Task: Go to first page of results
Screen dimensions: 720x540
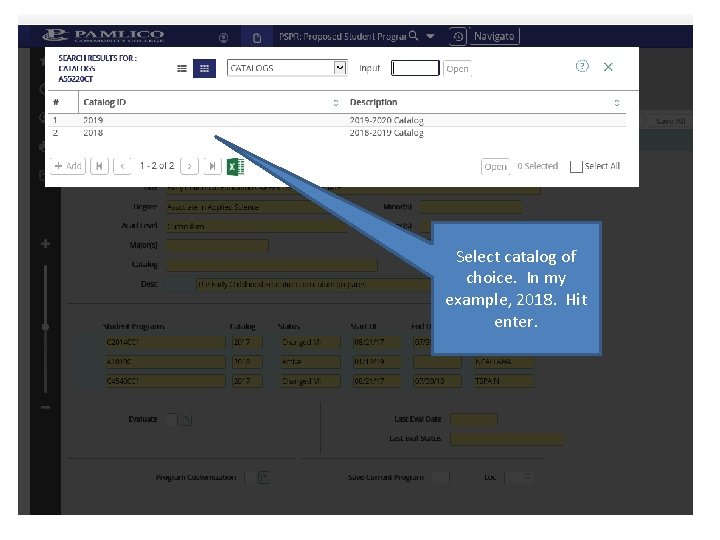Action: [99, 166]
